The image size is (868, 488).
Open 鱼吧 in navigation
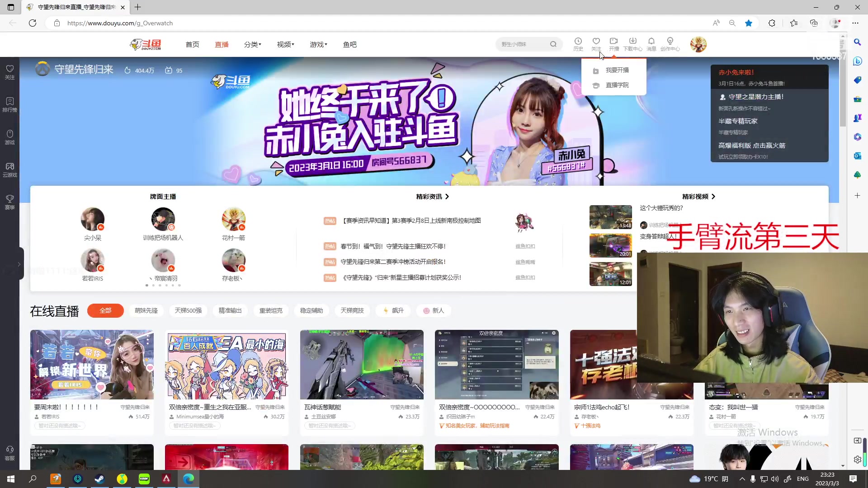click(349, 44)
